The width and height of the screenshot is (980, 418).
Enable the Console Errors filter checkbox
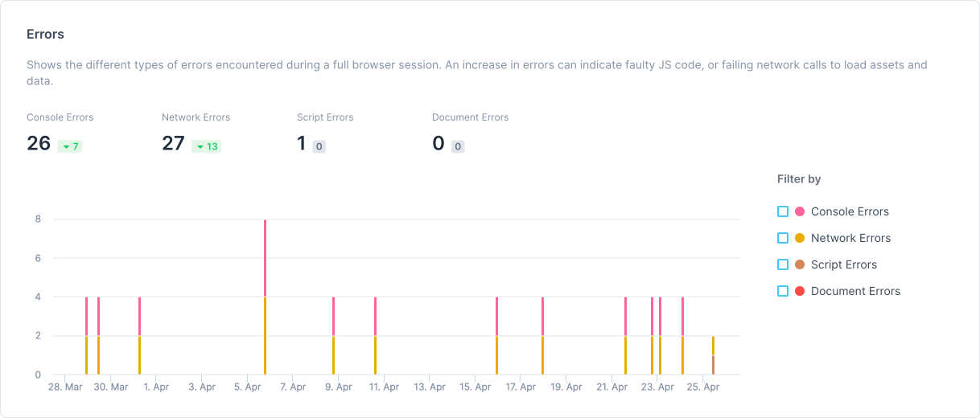(783, 211)
